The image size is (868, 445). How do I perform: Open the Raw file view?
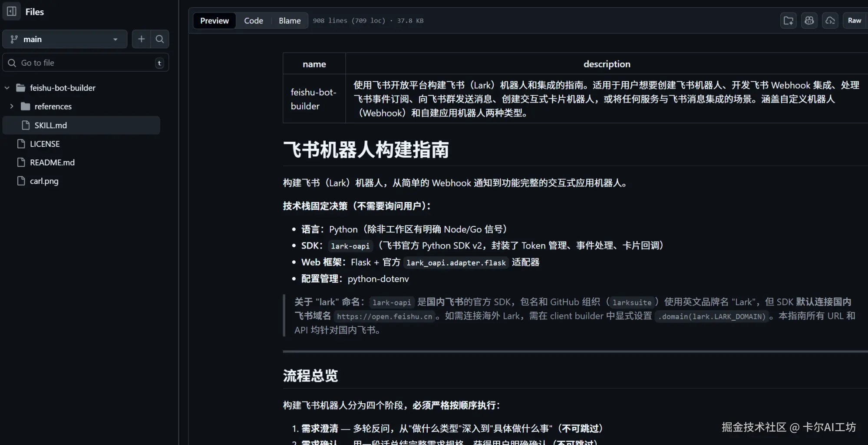(x=854, y=20)
